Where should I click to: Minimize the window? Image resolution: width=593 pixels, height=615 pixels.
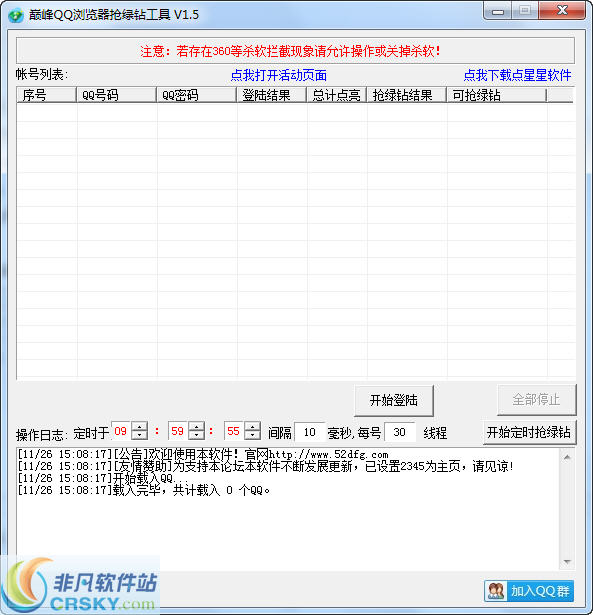[x=497, y=11]
